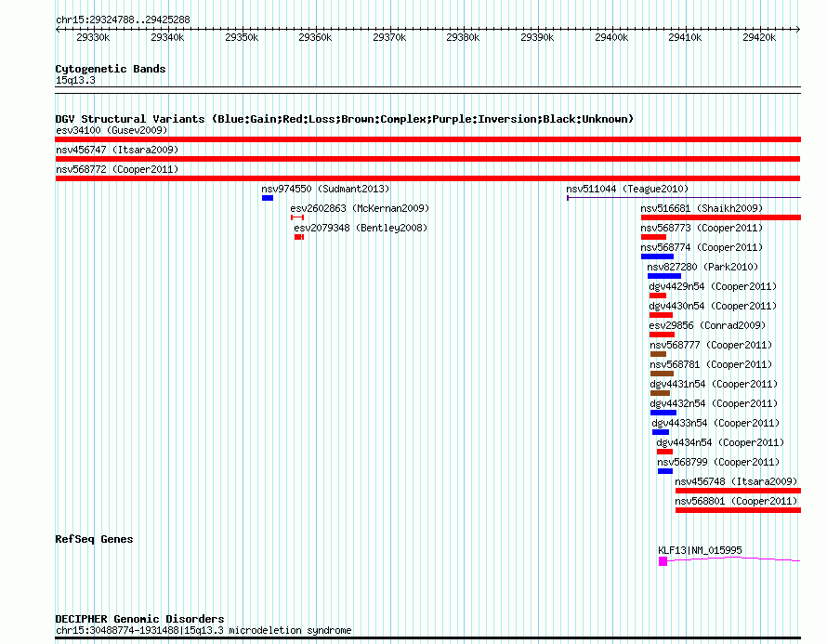Open the nsv516681 (Shaikh2009) label

702,208
